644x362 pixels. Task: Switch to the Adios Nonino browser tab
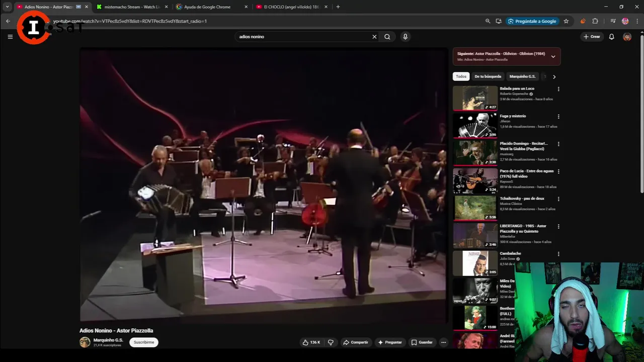click(48, 7)
